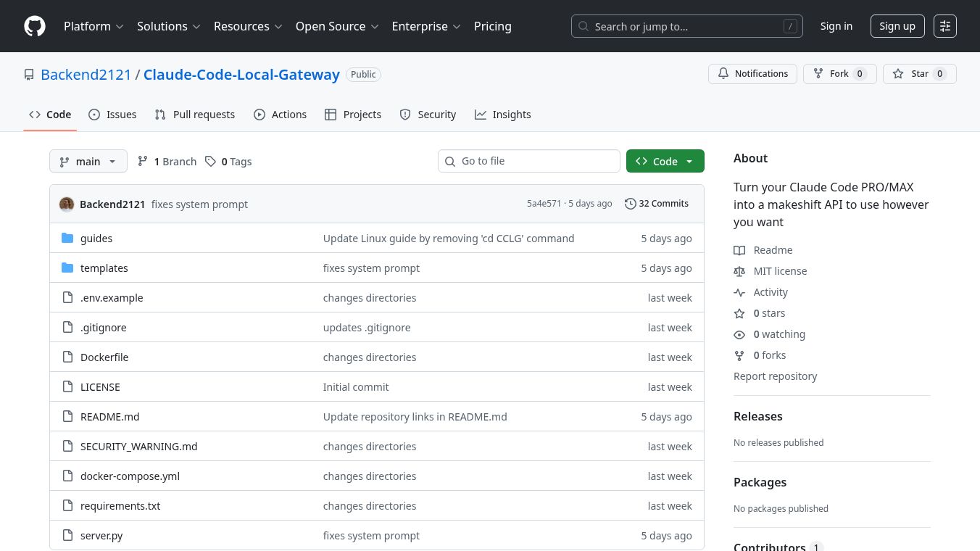Click the Fork repository icon
This screenshot has width=980, height=551.
(818, 74)
